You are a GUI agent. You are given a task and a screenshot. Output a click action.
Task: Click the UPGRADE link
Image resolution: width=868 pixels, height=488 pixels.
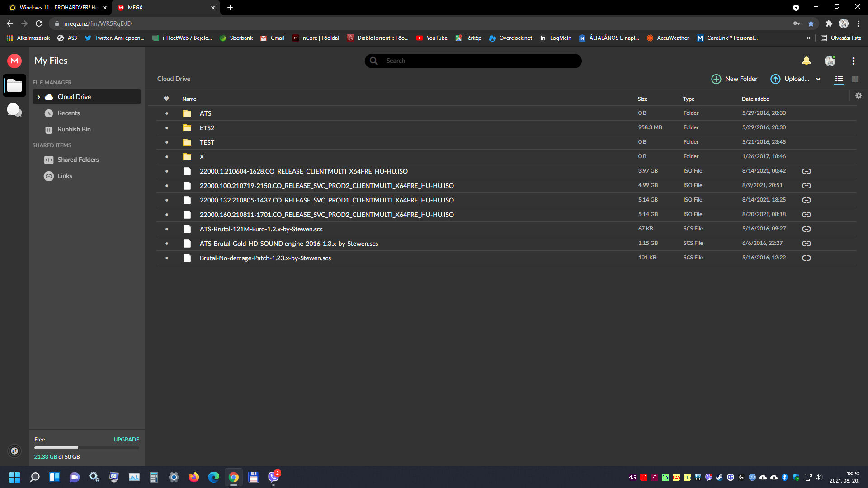click(126, 439)
